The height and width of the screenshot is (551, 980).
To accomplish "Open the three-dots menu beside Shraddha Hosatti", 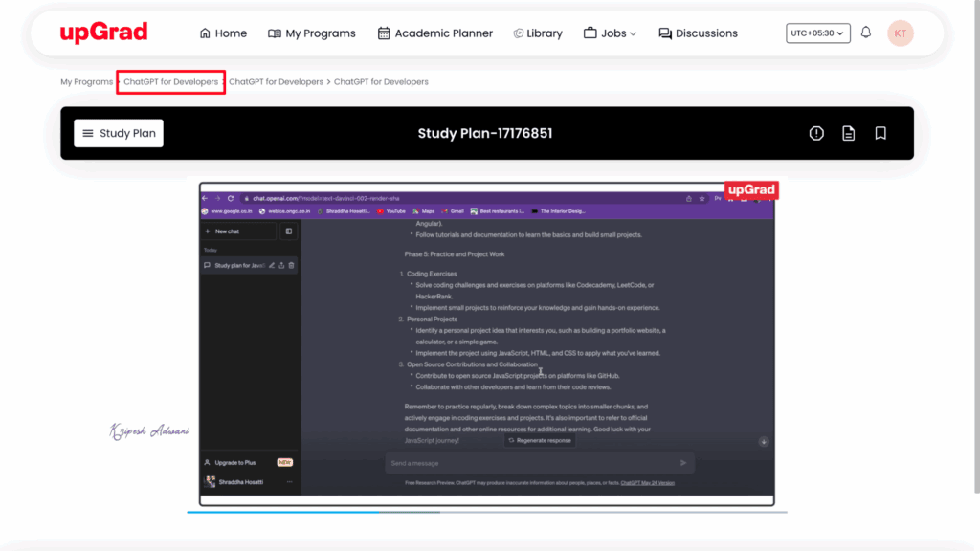I will pyautogui.click(x=289, y=481).
